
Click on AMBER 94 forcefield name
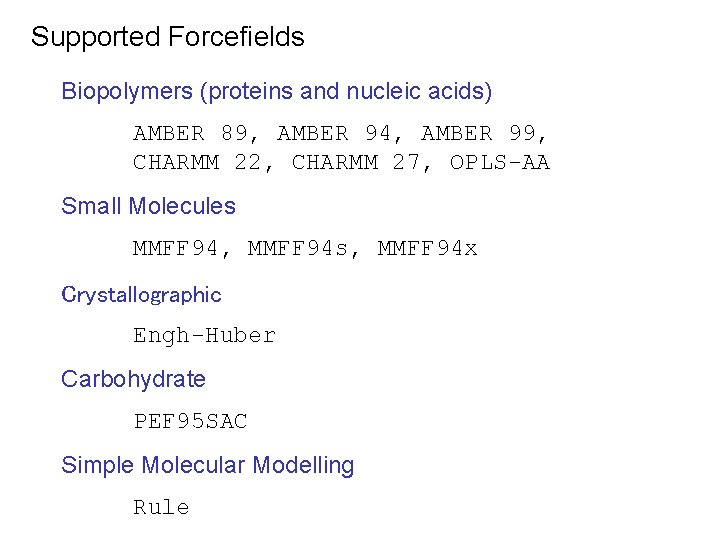point(334,134)
